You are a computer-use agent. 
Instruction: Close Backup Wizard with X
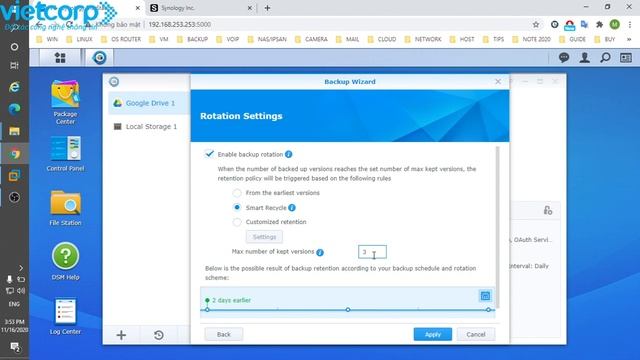[x=498, y=82]
